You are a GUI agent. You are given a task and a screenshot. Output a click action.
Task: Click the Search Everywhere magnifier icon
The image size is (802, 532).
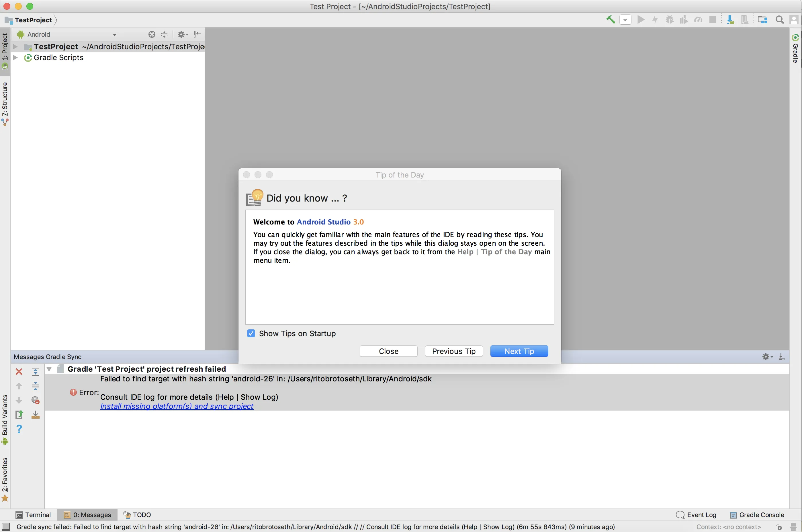780,20
